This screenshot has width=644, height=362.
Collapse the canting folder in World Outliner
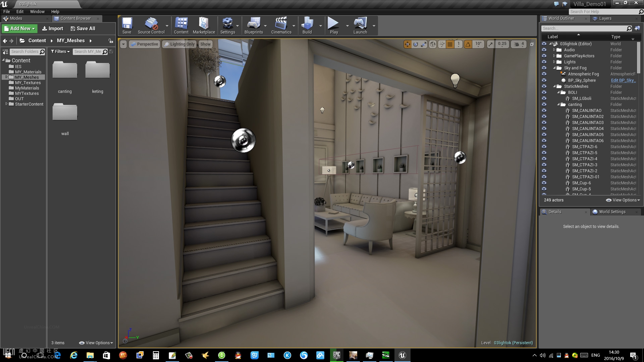coord(558,105)
